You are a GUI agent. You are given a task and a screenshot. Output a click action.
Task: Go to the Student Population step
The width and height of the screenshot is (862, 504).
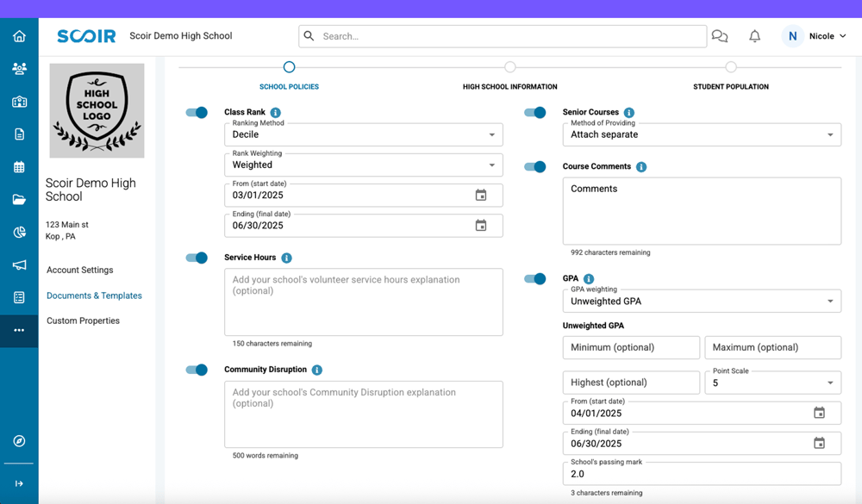[731, 68]
